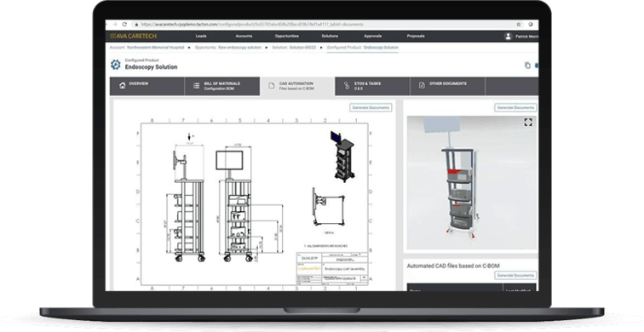This screenshot has width=644, height=332.
Task: Click the browser address bar URL
Action: pyautogui.click(x=252, y=25)
